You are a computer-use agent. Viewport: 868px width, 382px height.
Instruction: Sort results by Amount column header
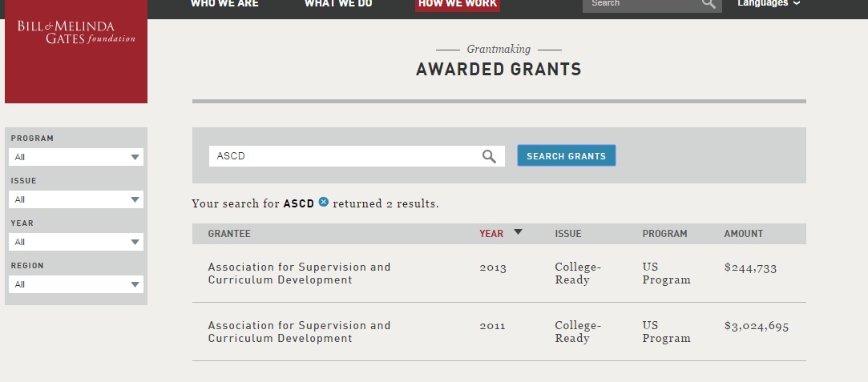point(743,234)
